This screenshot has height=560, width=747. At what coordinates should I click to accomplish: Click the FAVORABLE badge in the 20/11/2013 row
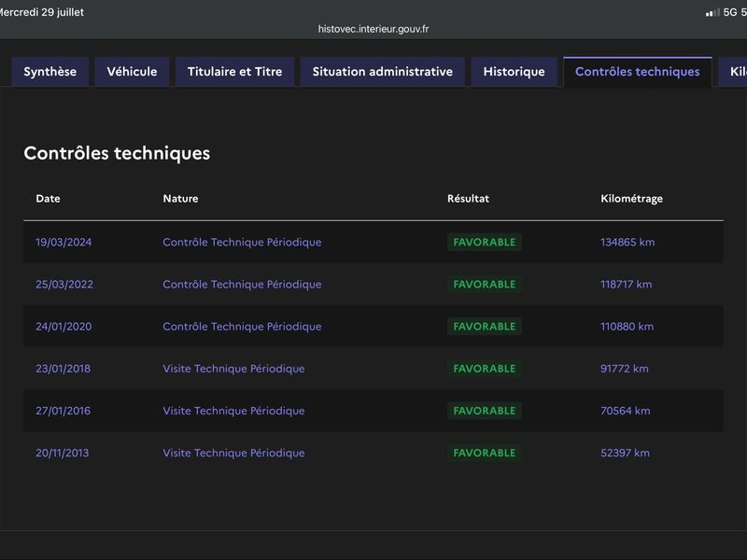pyautogui.click(x=485, y=453)
